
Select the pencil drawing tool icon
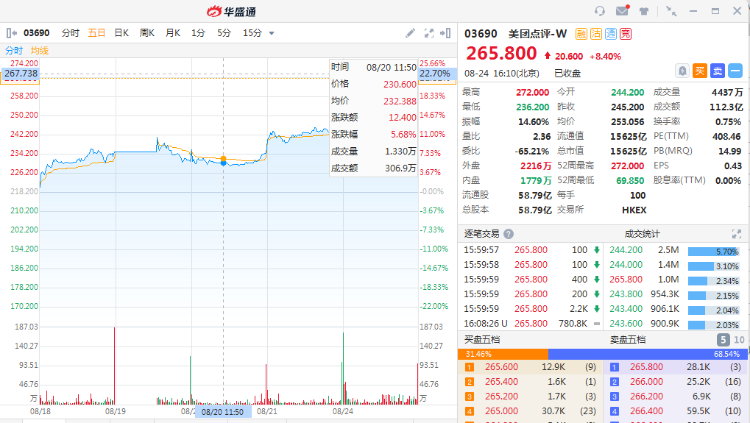(x=410, y=33)
